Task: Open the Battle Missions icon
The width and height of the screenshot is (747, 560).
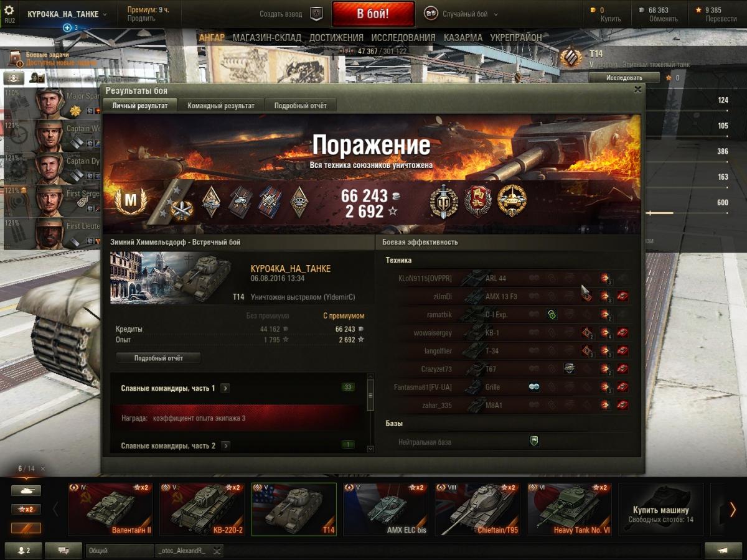Action: pos(15,58)
